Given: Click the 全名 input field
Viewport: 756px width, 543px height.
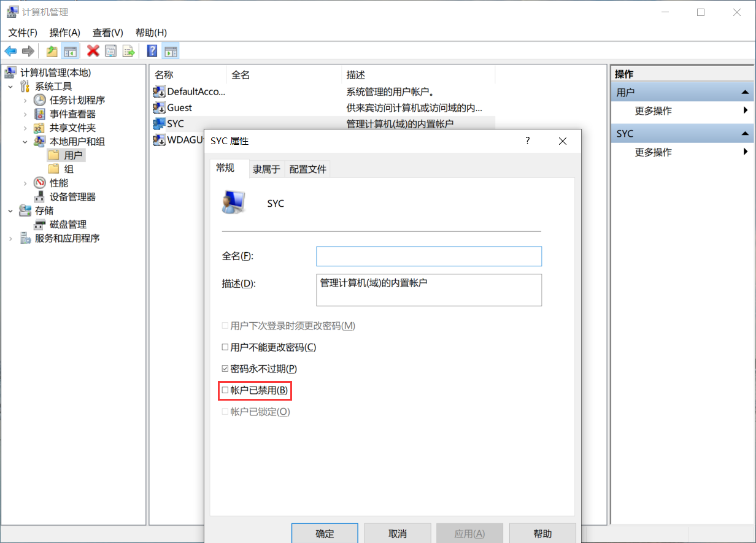Looking at the screenshot, I should 429,256.
